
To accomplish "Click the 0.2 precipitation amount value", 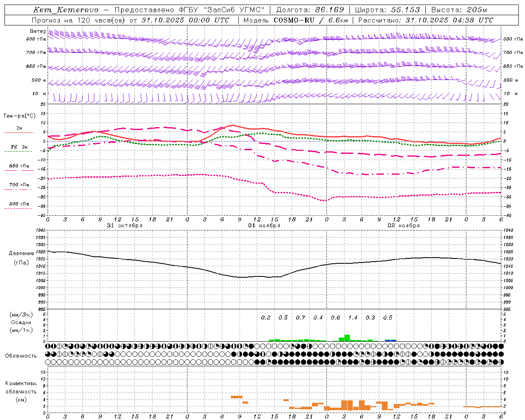I will point(266,317).
